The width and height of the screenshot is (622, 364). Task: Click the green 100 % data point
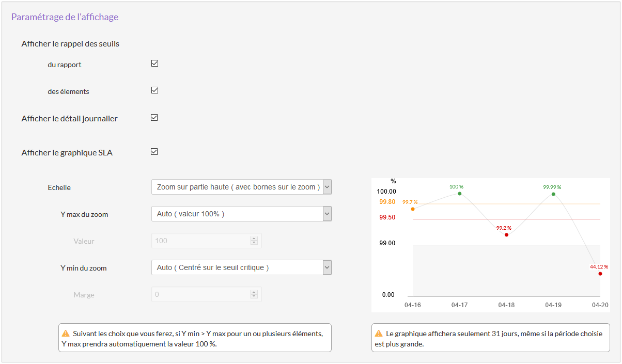459,194
